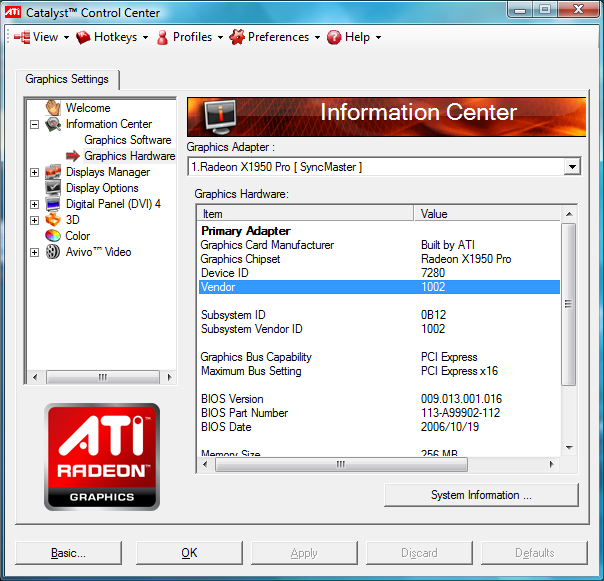The width and height of the screenshot is (604, 581).
Task: Click the Display Options monitor icon
Action: point(53,188)
